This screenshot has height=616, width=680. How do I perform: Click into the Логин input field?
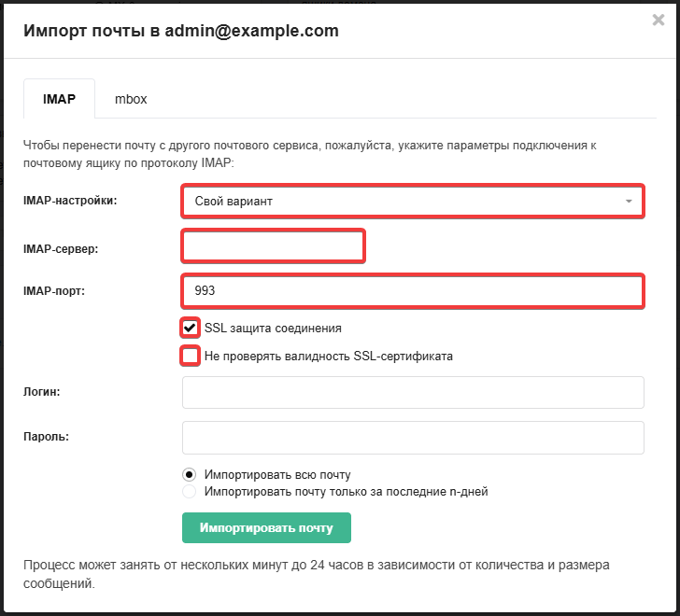coord(413,393)
